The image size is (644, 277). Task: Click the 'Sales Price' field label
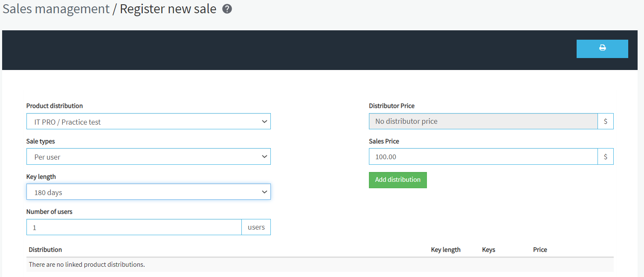[384, 141]
